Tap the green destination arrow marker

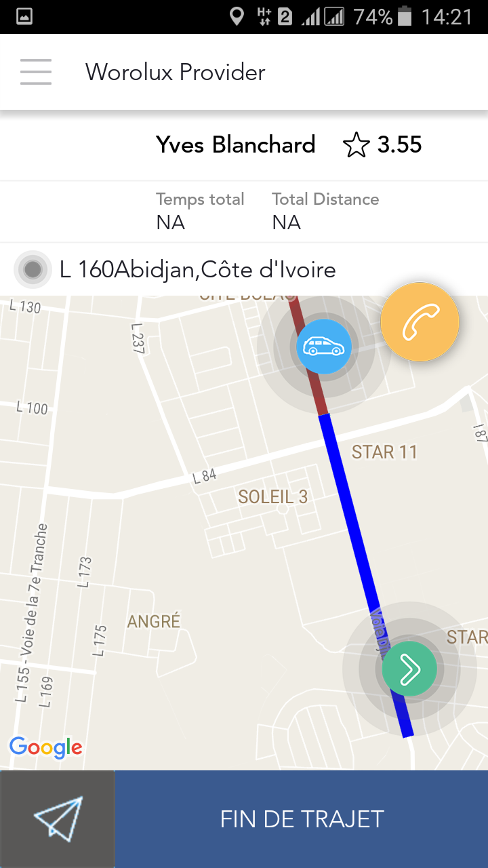tap(409, 669)
